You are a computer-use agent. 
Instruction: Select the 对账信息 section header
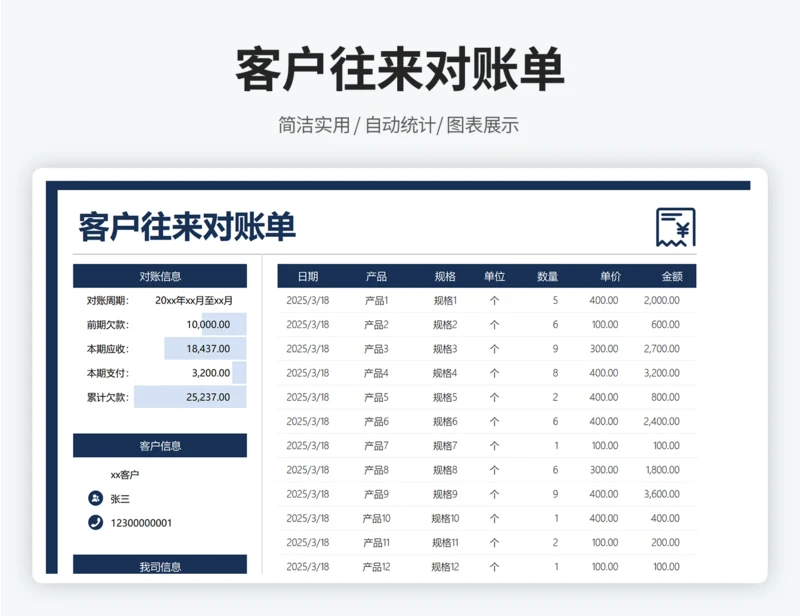coord(160,277)
